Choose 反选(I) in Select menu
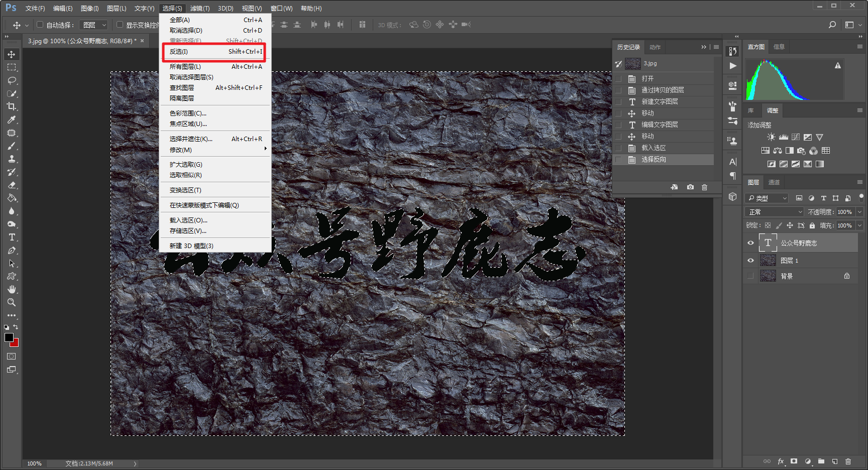This screenshot has height=470, width=868. (215, 51)
